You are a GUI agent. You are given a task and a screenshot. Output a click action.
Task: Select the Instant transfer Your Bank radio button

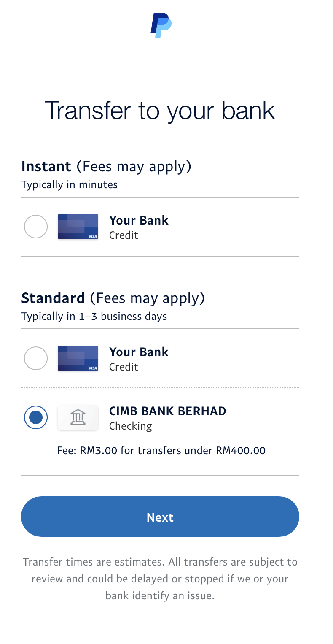[36, 227]
